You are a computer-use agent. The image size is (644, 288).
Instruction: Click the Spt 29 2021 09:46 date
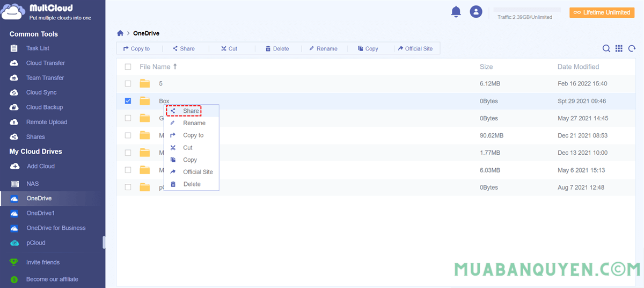click(582, 100)
